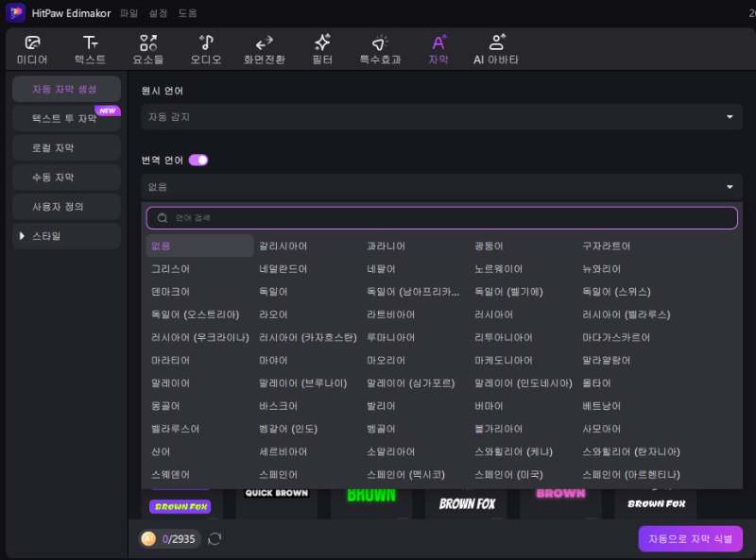
Task: Select 스와힐리어 (케냐) option
Action: 513,452
